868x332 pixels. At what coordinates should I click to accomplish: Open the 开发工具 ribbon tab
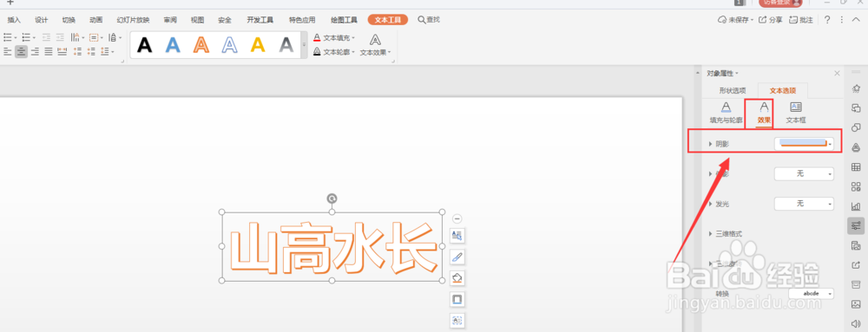tap(260, 20)
